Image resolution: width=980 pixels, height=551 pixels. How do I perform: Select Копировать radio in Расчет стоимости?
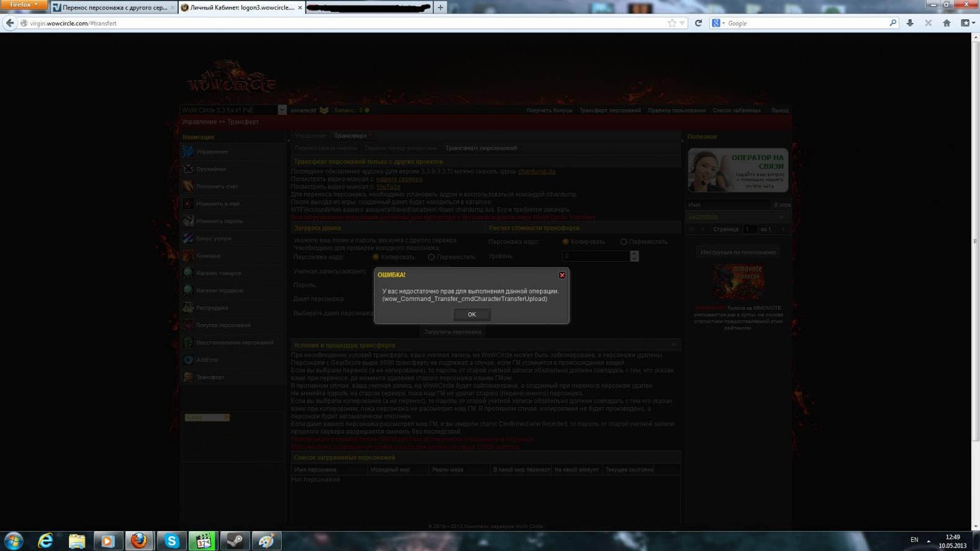click(x=565, y=241)
